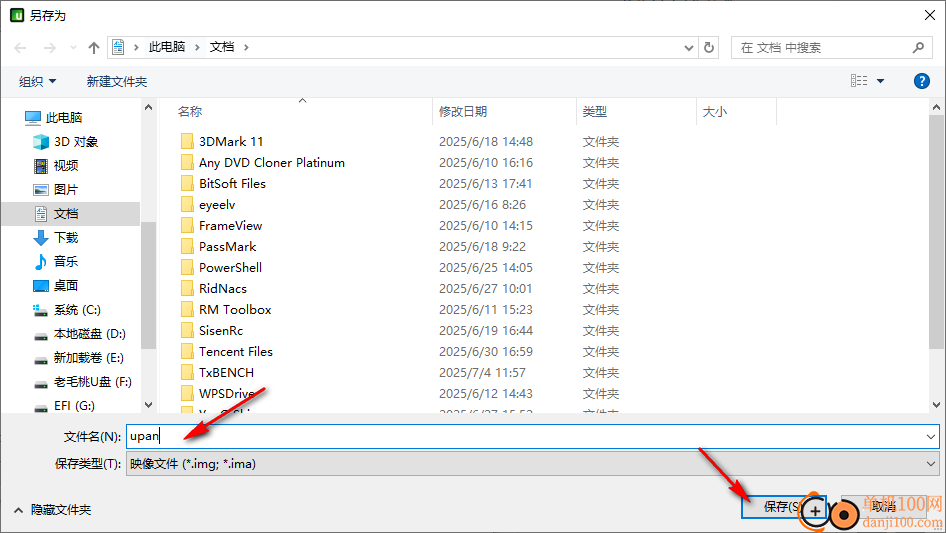Viewport: 946px width, 533px height.
Task: Collapse folders with 隐藏文件夹
Action: click(52, 510)
